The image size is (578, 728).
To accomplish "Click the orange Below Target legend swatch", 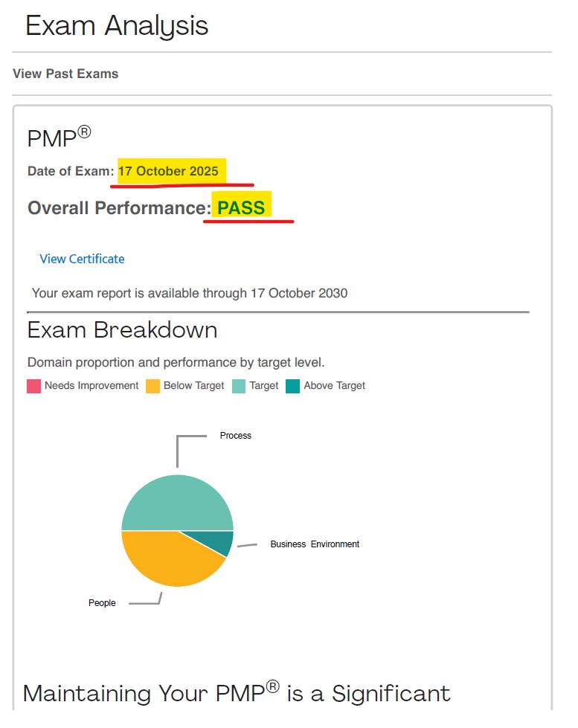I will (152, 386).
